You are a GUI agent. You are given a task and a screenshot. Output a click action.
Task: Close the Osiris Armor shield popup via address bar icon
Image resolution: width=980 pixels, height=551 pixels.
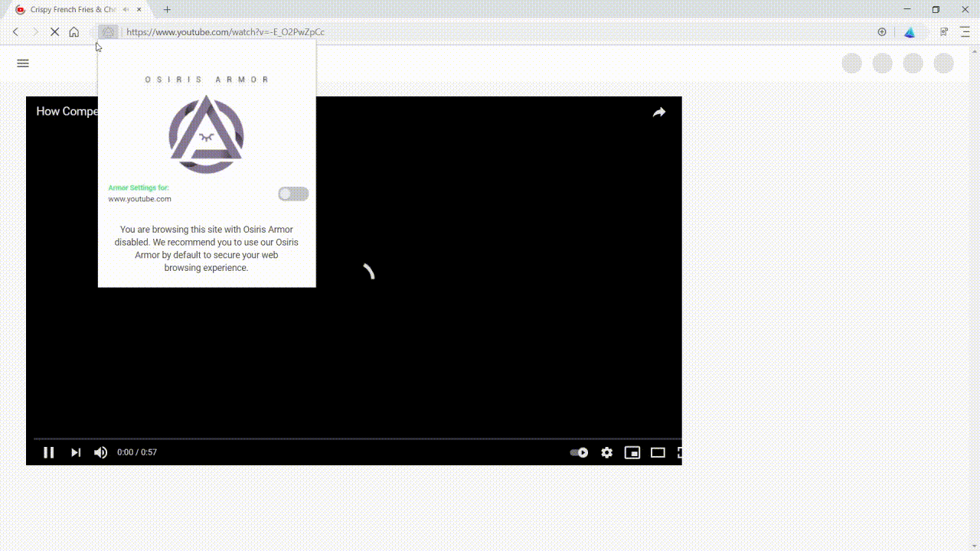click(108, 32)
